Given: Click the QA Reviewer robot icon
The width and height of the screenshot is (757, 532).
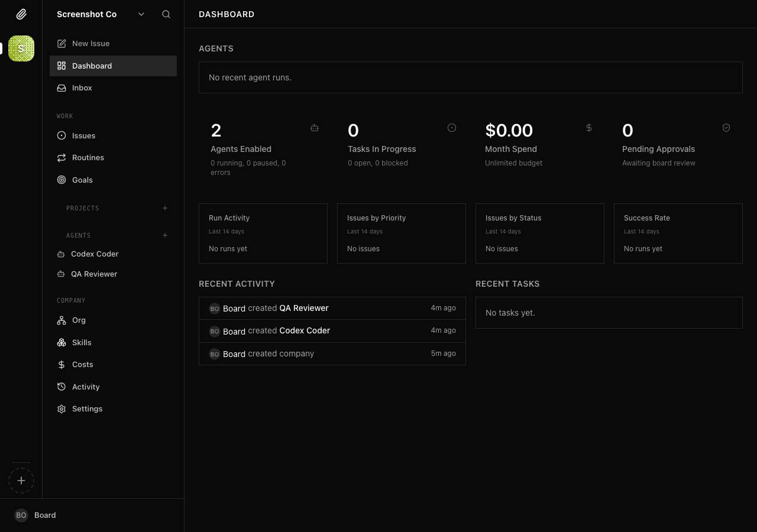Looking at the screenshot, I should [61, 274].
